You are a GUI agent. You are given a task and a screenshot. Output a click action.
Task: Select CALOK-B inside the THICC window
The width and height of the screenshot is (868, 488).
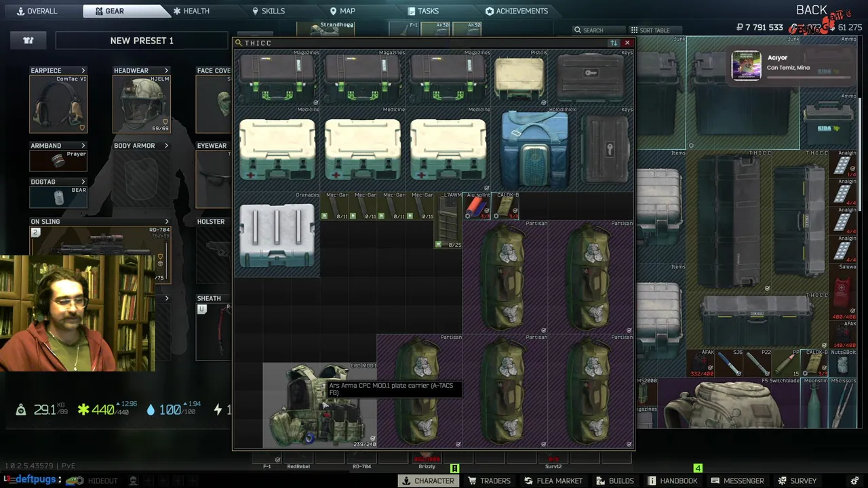[505, 206]
